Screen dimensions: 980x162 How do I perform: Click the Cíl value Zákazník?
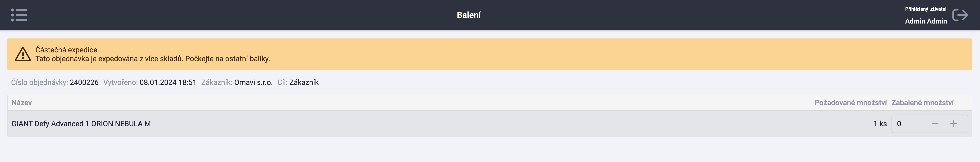[x=304, y=82]
